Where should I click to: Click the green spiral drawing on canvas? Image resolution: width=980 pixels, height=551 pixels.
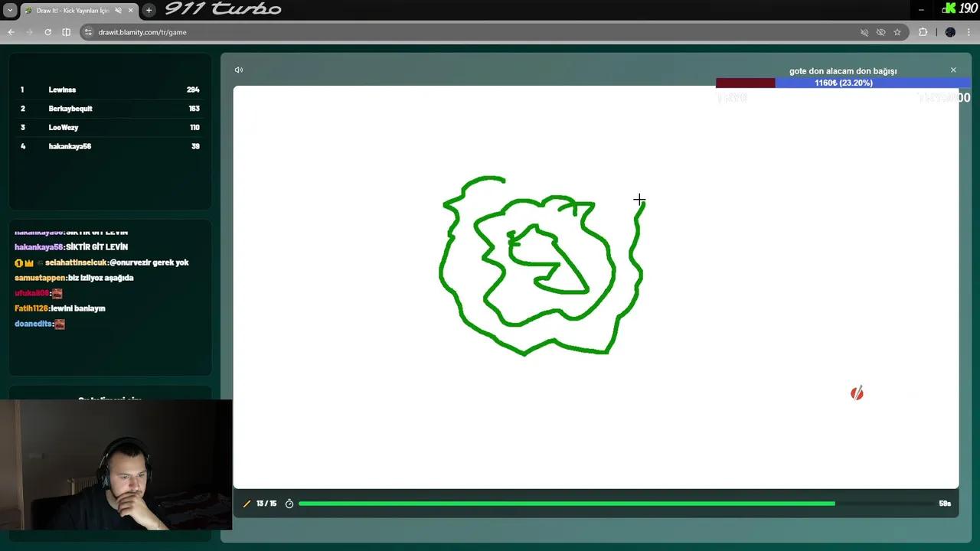click(542, 266)
